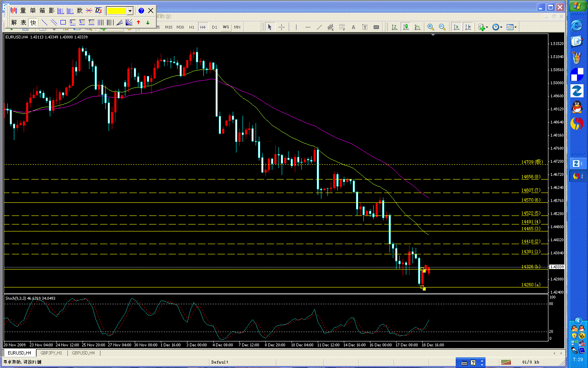This screenshot has width=588, height=368.
Task: Click the 量 button in the floating toolbar
Action: (23, 11)
